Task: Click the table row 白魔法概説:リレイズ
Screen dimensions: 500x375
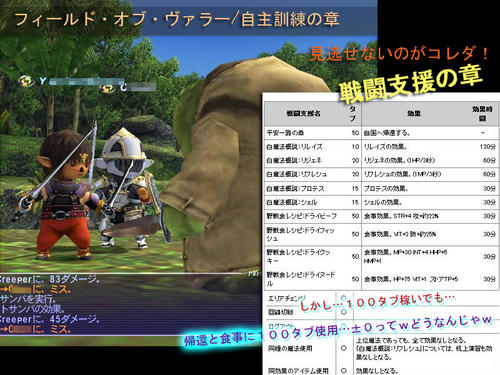Action: pyautogui.click(x=381, y=147)
